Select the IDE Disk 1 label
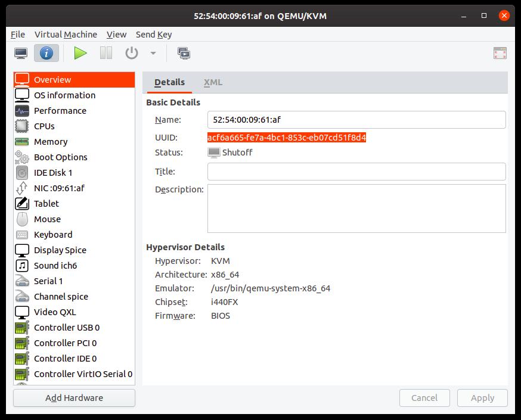The height and width of the screenshot is (420, 521). (x=53, y=173)
